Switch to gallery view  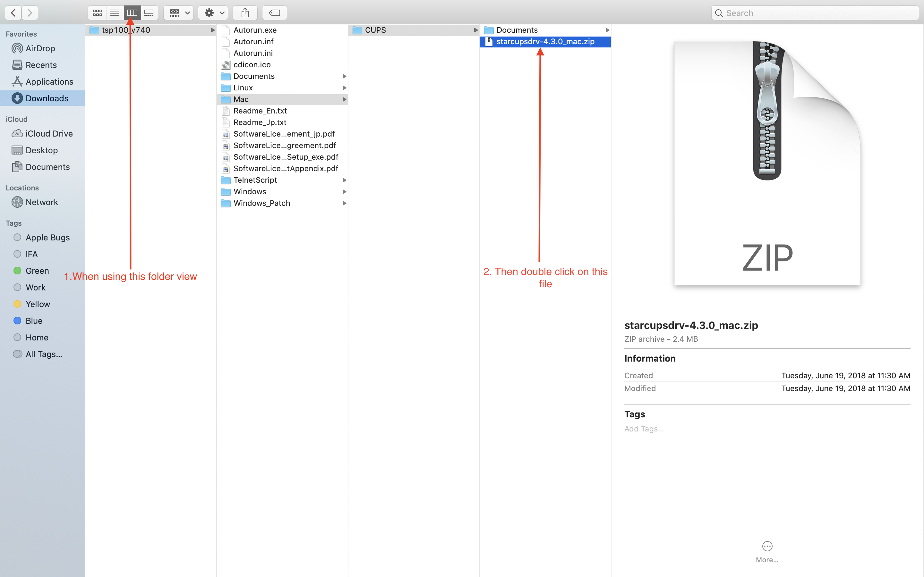point(149,13)
